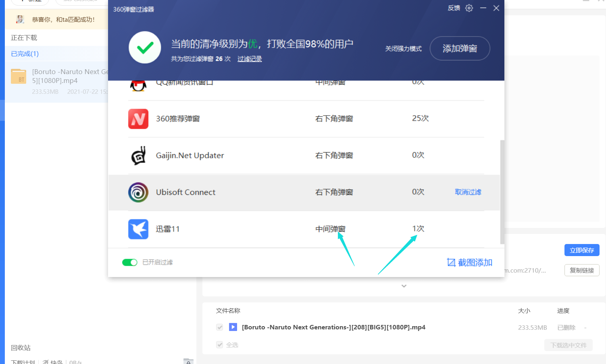Click the green checkmark status icon
Screen dimensions: 606x364
pyautogui.click(x=145, y=48)
